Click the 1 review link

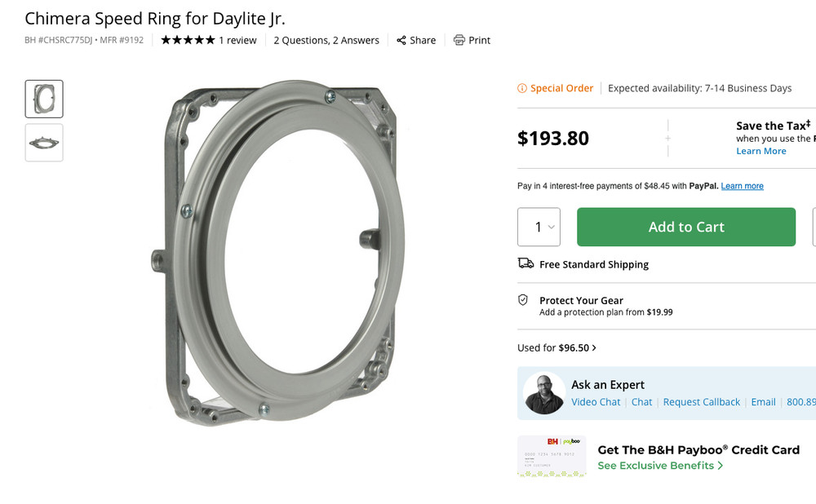(x=237, y=39)
